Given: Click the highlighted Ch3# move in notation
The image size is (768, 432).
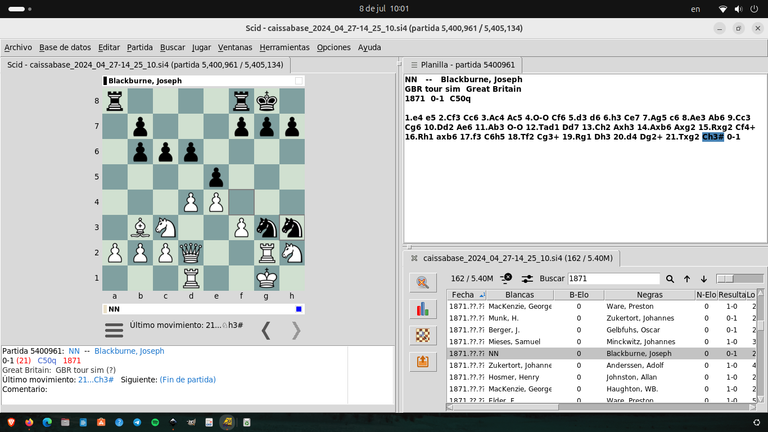Looking at the screenshot, I should (713, 137).
